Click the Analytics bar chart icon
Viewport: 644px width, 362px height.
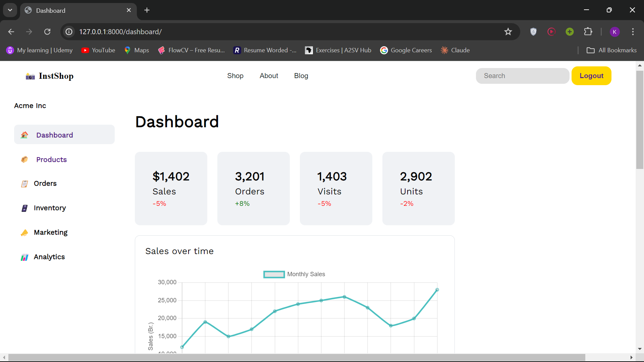[24, 257]
